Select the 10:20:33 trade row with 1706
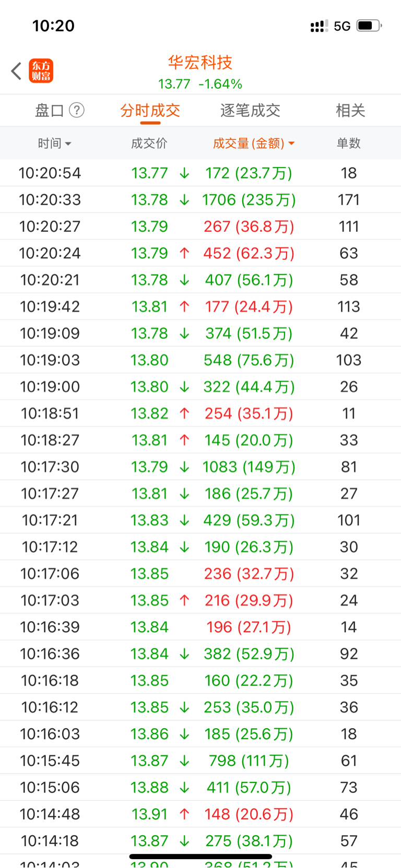The image size is (401, 868). (x=200, y=200)
